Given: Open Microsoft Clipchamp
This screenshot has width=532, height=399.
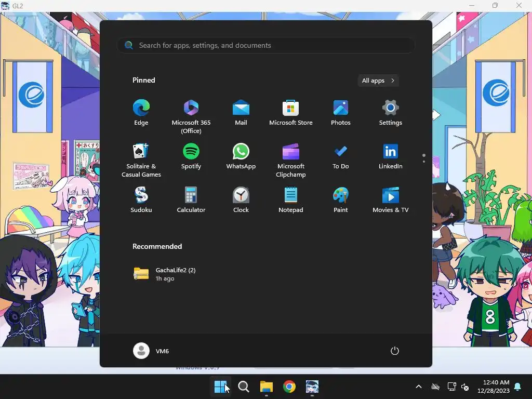Looking at the screenshot, I should pyautogui.click(x=291, y=160).
